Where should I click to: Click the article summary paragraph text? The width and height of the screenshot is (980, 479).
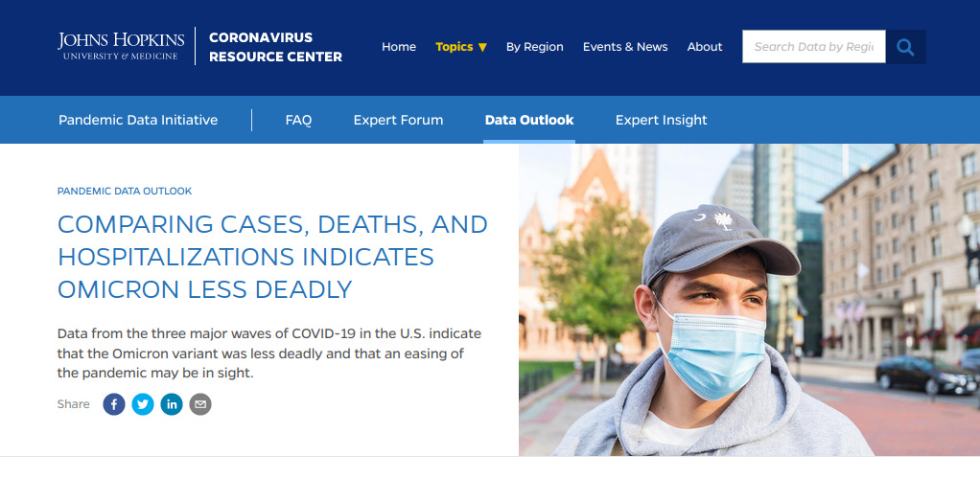(269, 354)
